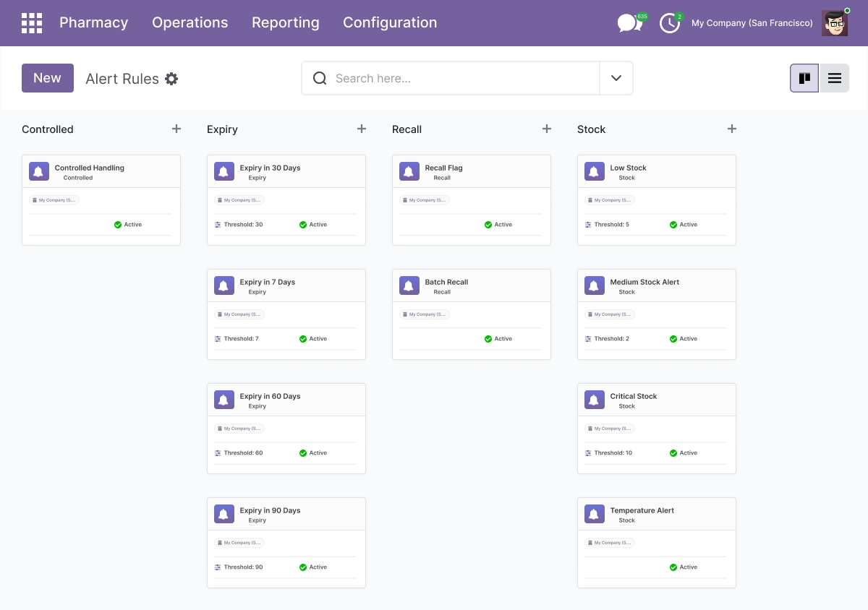Open the user avatar menu
Screen dimensions: 868x610
pos(835,23)
